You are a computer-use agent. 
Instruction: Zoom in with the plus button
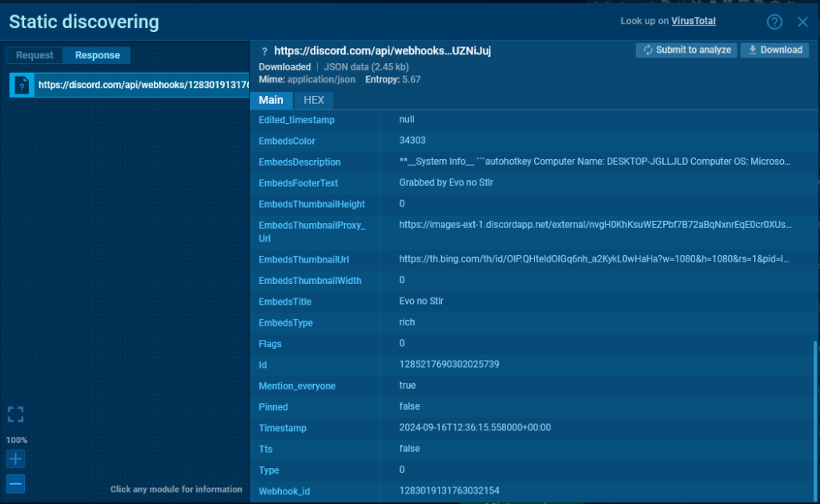click(x=16, y=459)
